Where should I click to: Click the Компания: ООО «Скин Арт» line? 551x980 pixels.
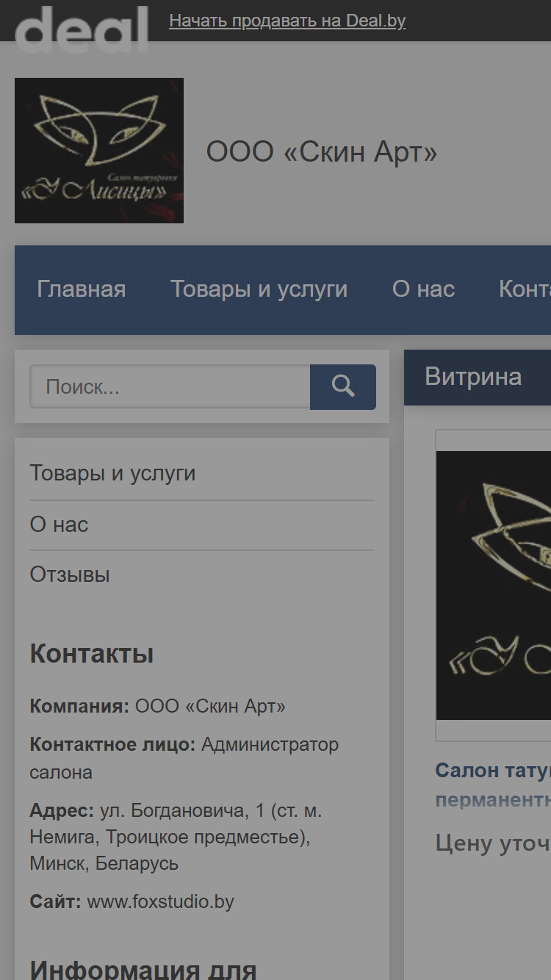pyautogui.click(x=157, y=707)
